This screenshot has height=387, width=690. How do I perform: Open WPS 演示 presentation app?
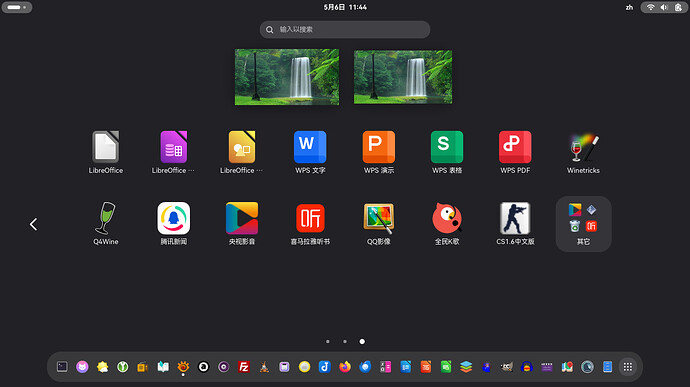(378, 152)
